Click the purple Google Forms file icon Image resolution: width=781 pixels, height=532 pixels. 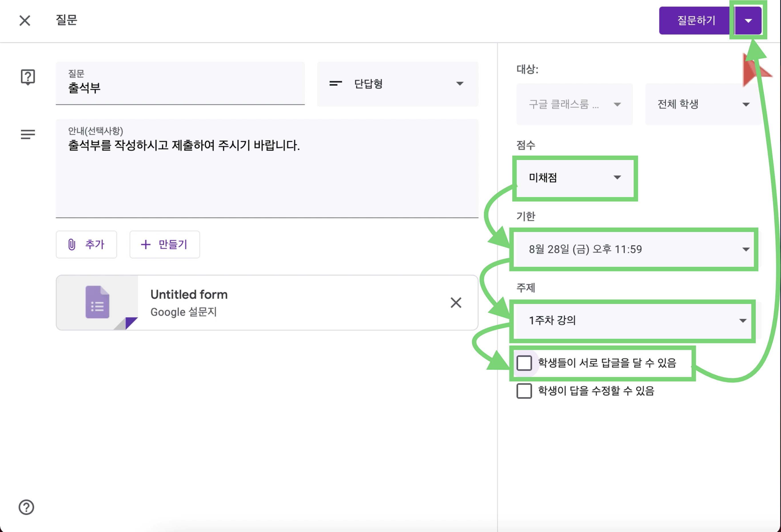97,302
